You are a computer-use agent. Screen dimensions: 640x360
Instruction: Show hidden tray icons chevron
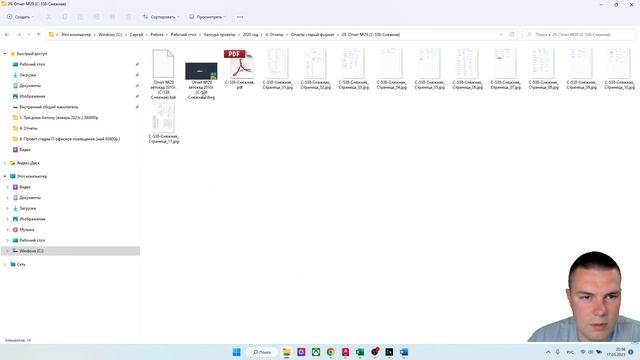548,352
